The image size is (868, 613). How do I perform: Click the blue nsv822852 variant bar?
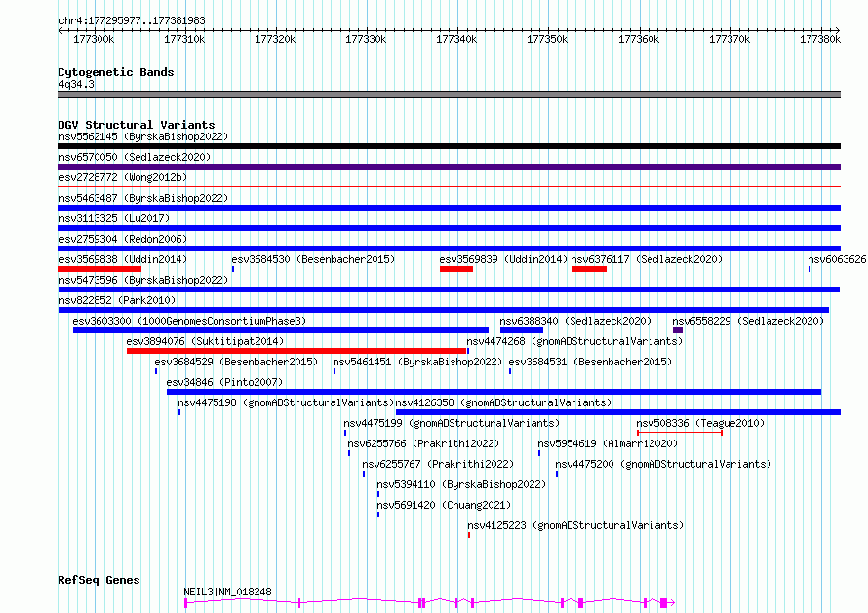click(444, 310)
